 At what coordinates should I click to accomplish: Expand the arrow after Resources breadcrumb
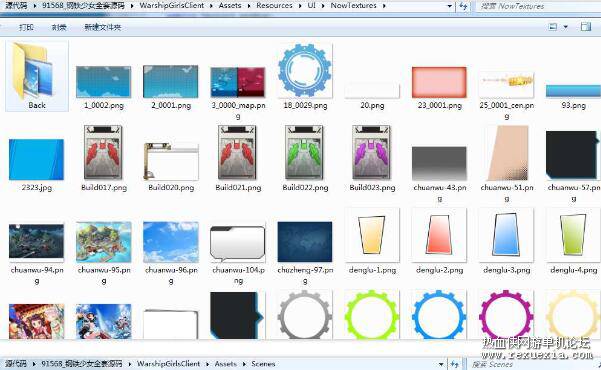pos(300,6)
